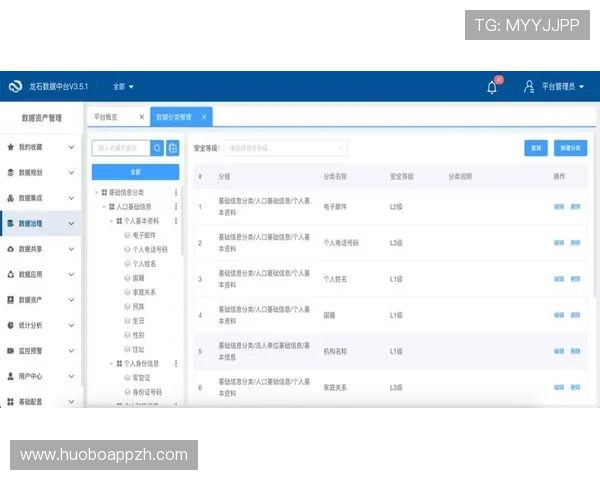600x480 pixels.
Task: Close the 数据分类管理 tab
Action: point(204,117)
